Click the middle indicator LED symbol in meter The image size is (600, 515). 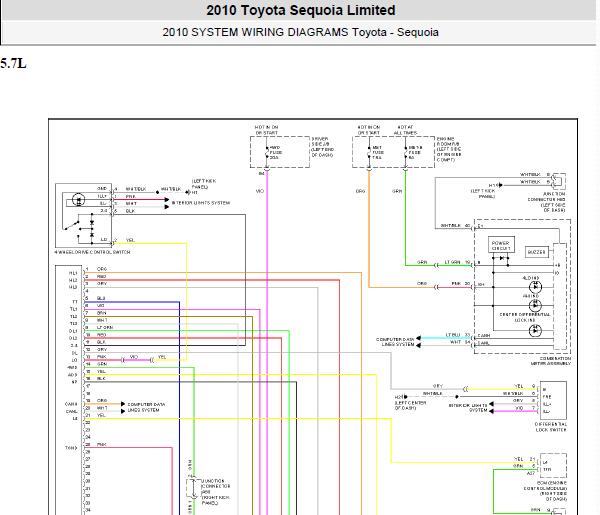[x=535, y=305]
